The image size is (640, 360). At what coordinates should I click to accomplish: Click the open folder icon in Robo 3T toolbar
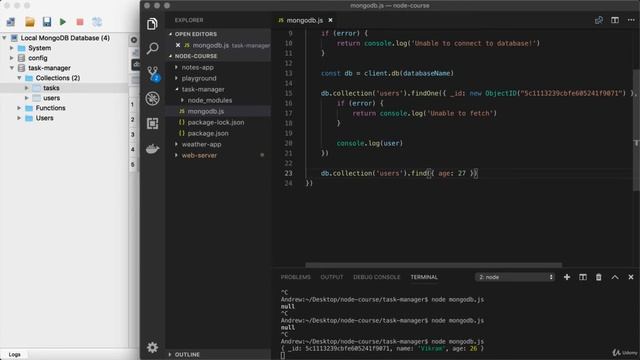[x=29, y=22]
